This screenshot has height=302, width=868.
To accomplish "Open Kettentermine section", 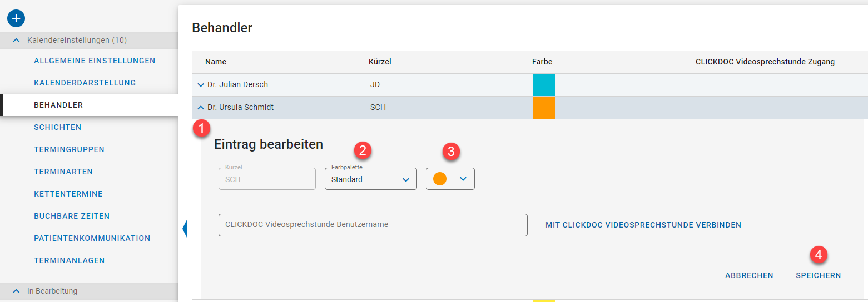I will 68,194.
